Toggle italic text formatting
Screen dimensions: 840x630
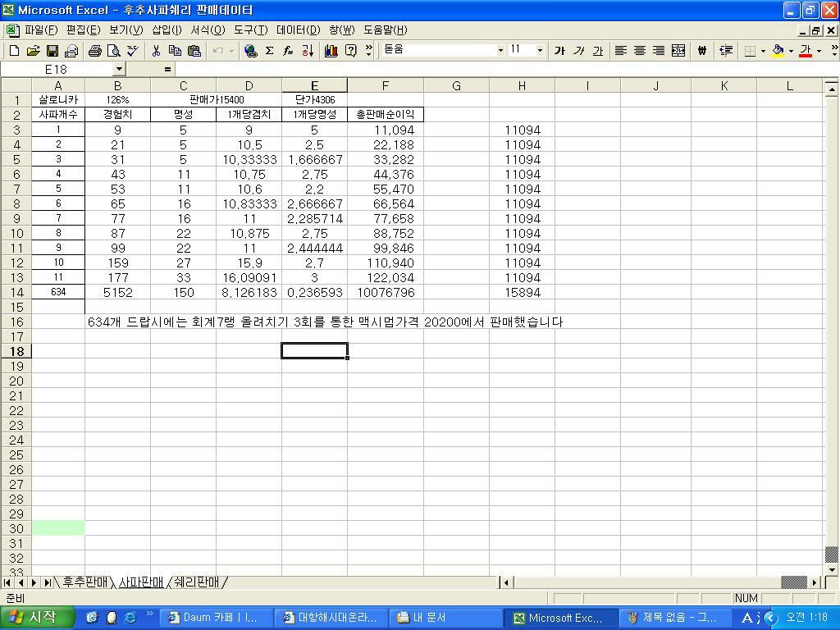pos(579,51)
